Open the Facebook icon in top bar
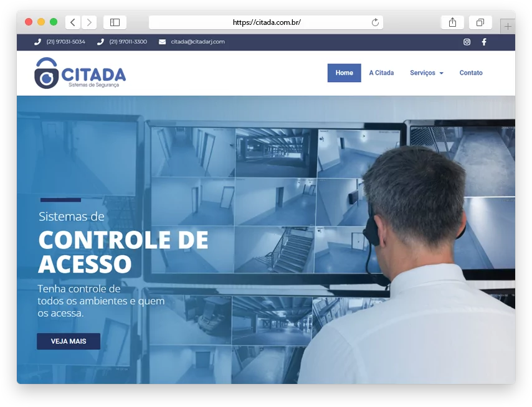Image resolution: width=532 pixels, height=407 pixels. click(x=484, y=42)
